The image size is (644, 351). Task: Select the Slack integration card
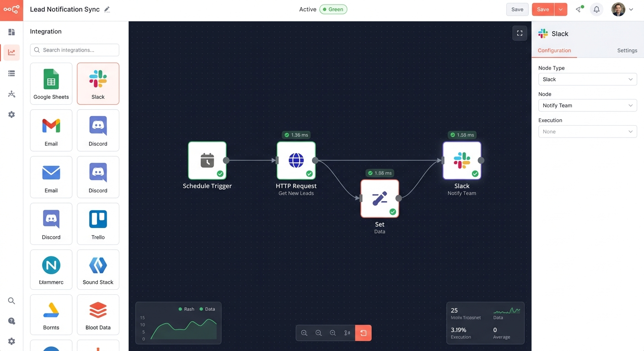click(98, 84)
